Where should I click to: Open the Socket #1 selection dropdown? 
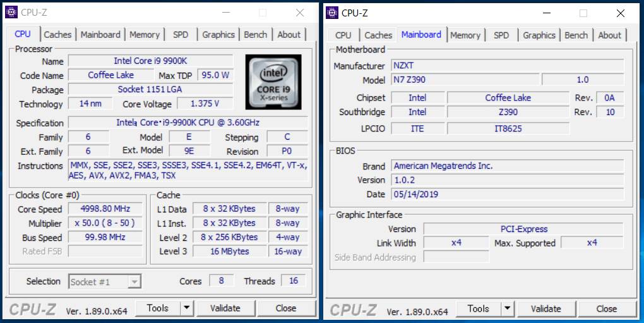(105, 282)
